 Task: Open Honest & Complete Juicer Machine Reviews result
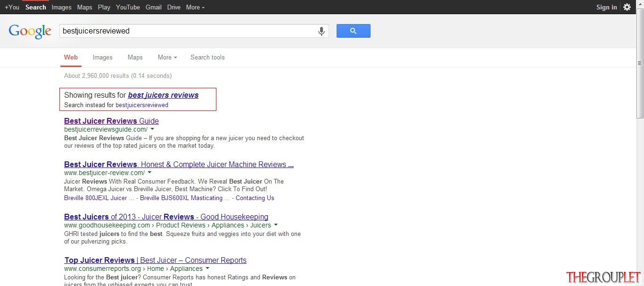click(x=179, y=164)
